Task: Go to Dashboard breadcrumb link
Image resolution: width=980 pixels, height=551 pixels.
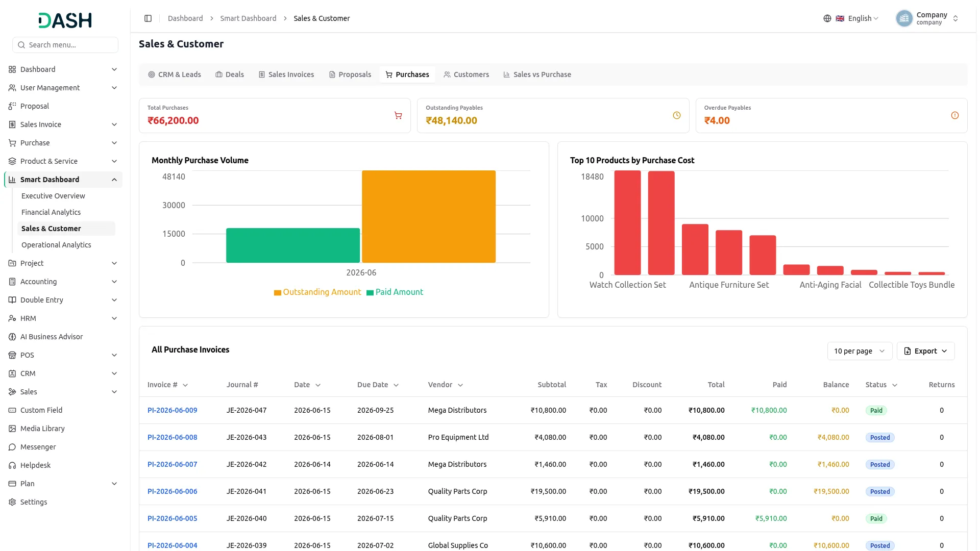Action: coord(185,18)
